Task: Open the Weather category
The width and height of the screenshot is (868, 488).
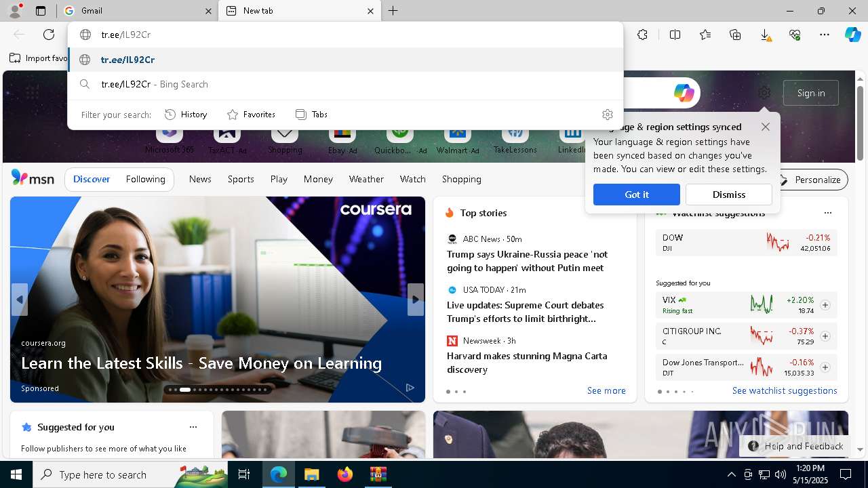Action: [x=366, y=180]
